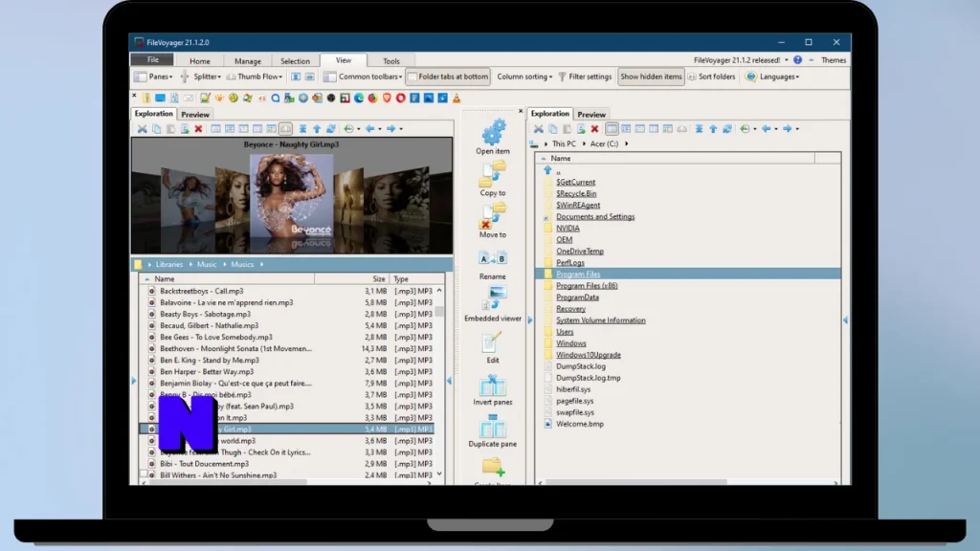Screen dimensions: 980x551
Task: Switch to the Selection ribbon tab
Action: pos(295,61)
